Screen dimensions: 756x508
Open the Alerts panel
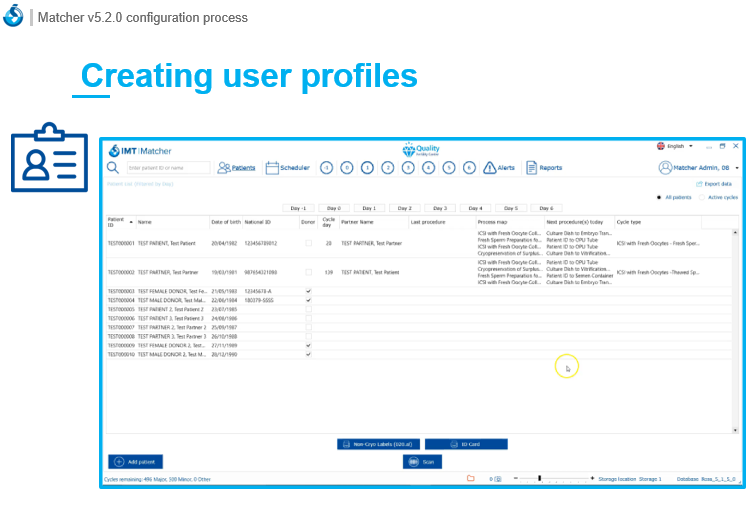click(x=499, y=168)
